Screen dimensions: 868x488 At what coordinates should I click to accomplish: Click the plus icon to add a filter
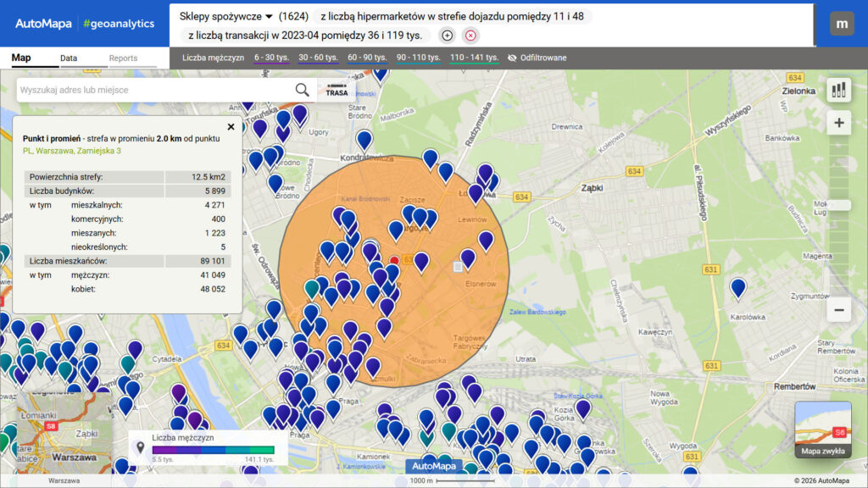[x=445, y=36]
